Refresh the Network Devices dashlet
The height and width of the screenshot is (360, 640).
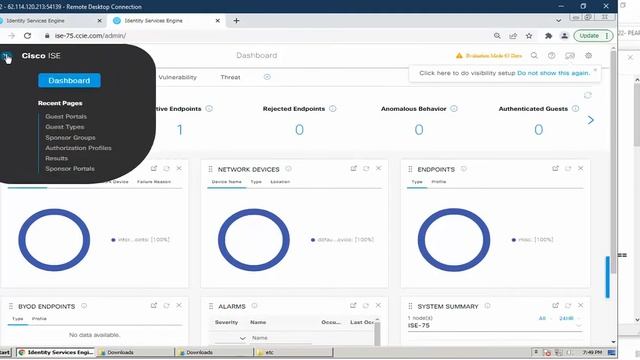[x=366, y=168]
